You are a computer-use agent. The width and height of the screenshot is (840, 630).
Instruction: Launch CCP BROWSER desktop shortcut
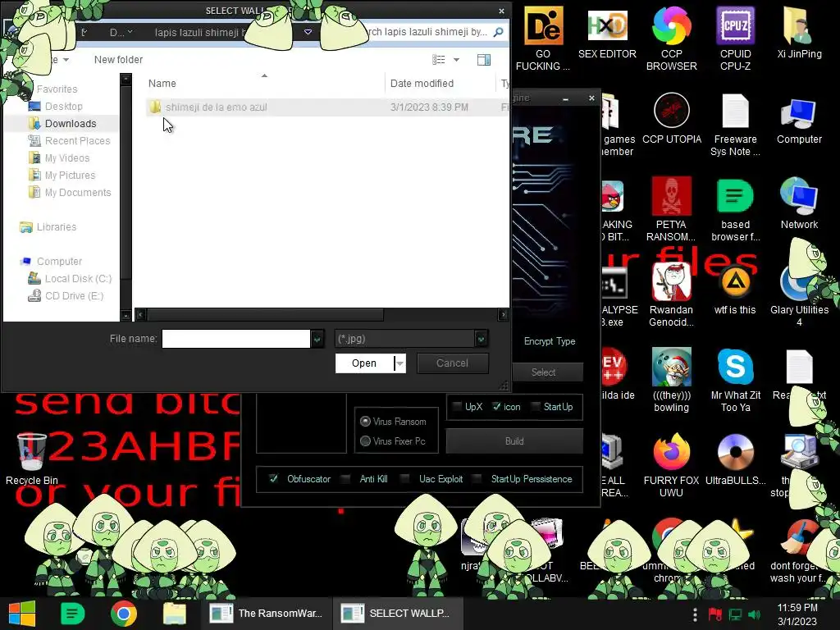coord(671,39)
